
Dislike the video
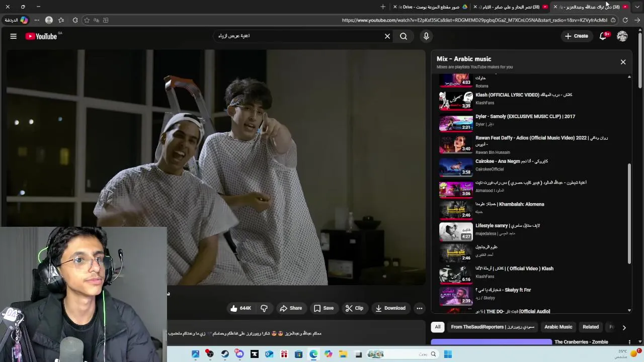(264, 308)
